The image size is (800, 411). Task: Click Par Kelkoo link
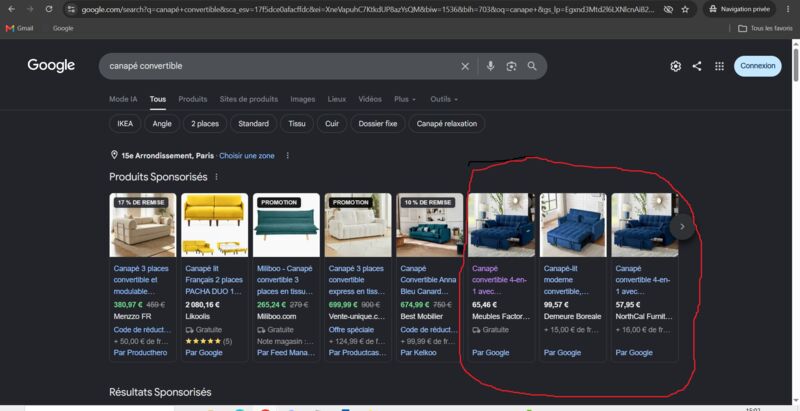(x=418, y=352)
